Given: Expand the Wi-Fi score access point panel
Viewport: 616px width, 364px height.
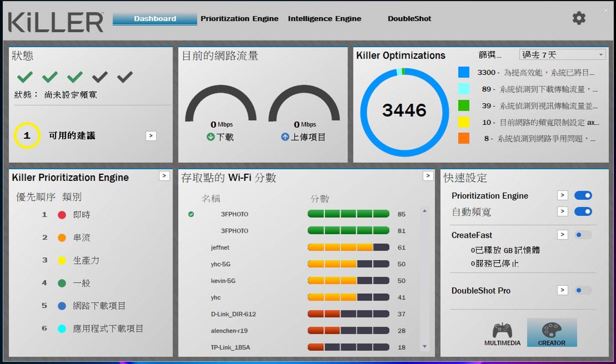Looking at the screenshot, I should tap(428, 176).
